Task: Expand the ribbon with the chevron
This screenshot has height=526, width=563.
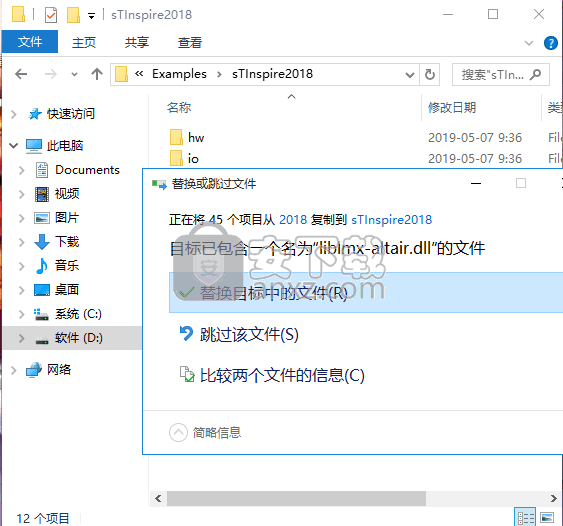Action: coord(529,43)
